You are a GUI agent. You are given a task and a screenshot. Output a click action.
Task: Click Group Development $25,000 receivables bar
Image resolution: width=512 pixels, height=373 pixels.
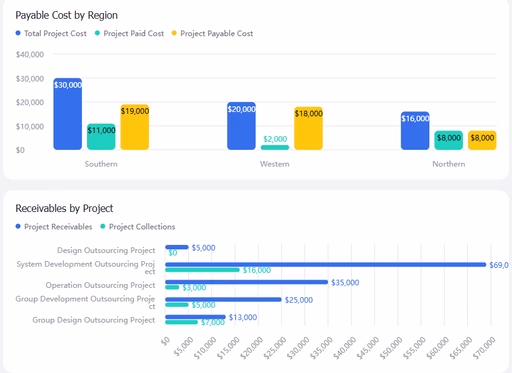click(223, 299)
